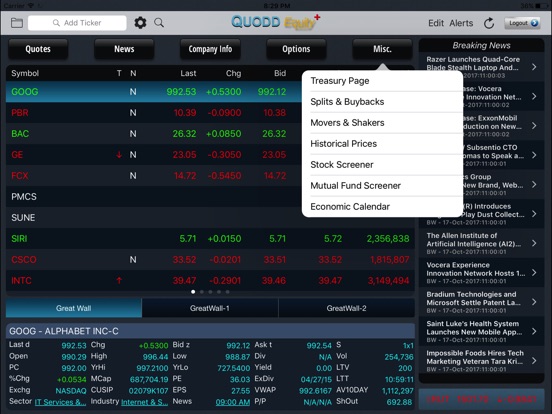Viewport: 552px width, 414px height.
Task: Open Movers & Shakers menu entry
Action: pyautogui.click(x=382, y=123)
